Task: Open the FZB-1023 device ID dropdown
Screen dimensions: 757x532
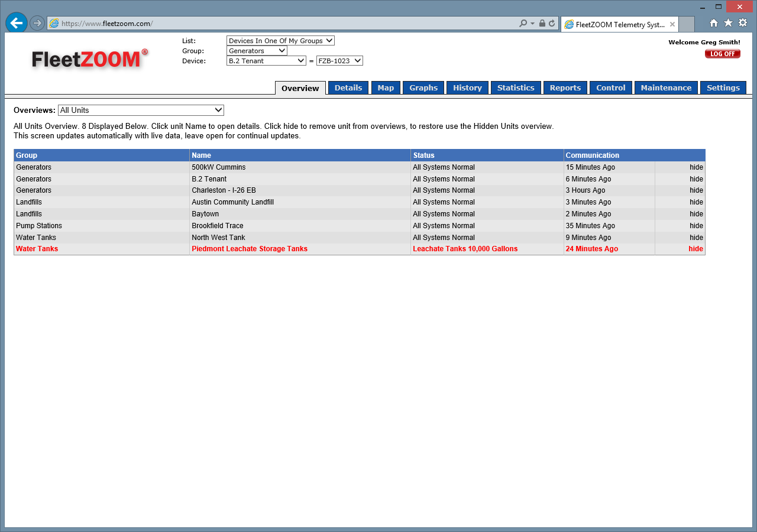Action: (x=339, y=61)
